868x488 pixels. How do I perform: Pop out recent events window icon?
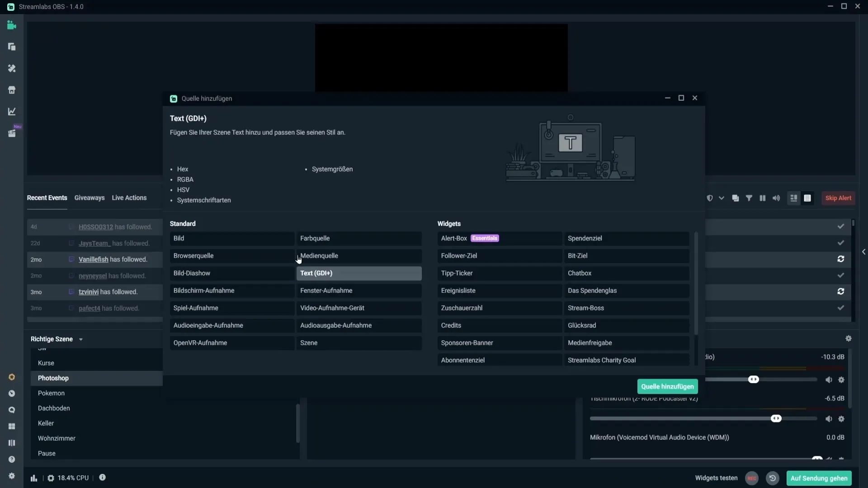(x=736, y=198)
